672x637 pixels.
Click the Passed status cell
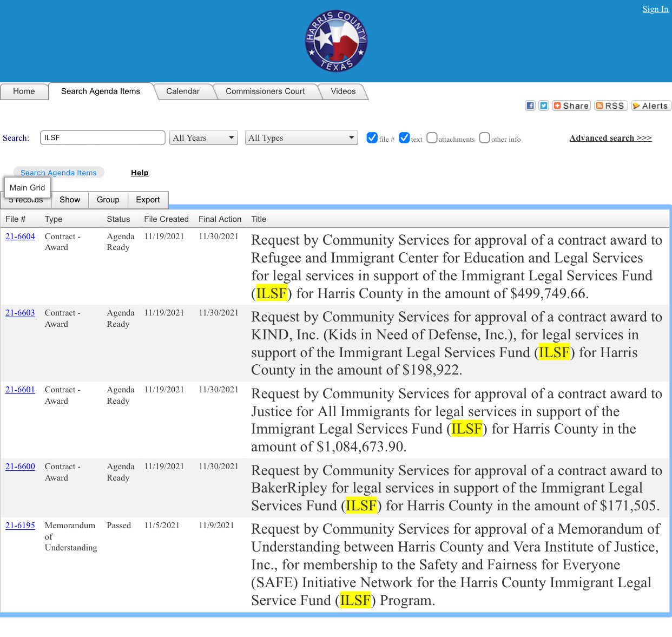119,526
